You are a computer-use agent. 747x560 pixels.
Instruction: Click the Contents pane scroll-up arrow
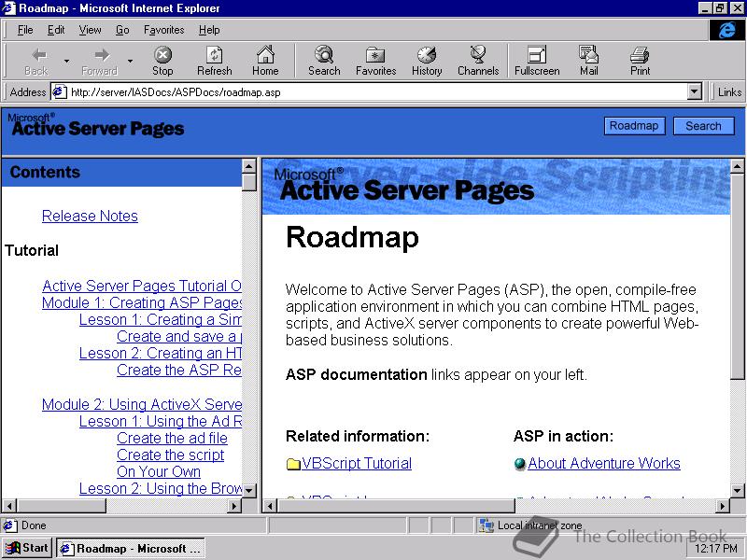pyautogui.click(x=249, y=166)
